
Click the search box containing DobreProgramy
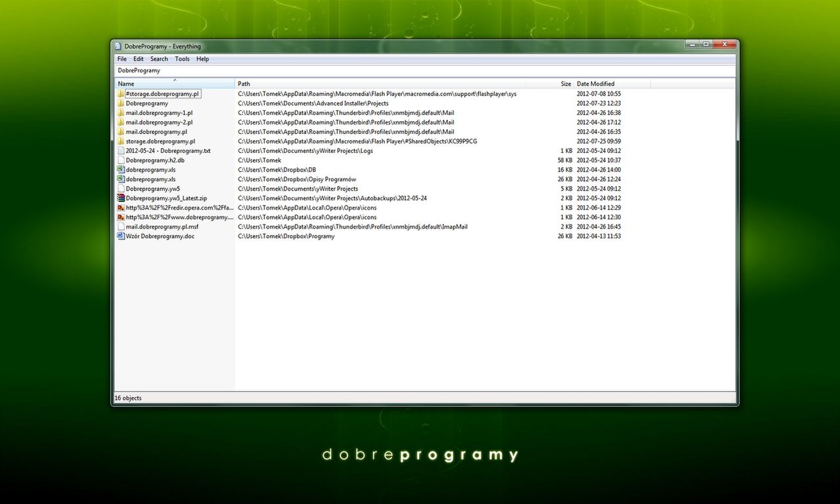point(425,70)
